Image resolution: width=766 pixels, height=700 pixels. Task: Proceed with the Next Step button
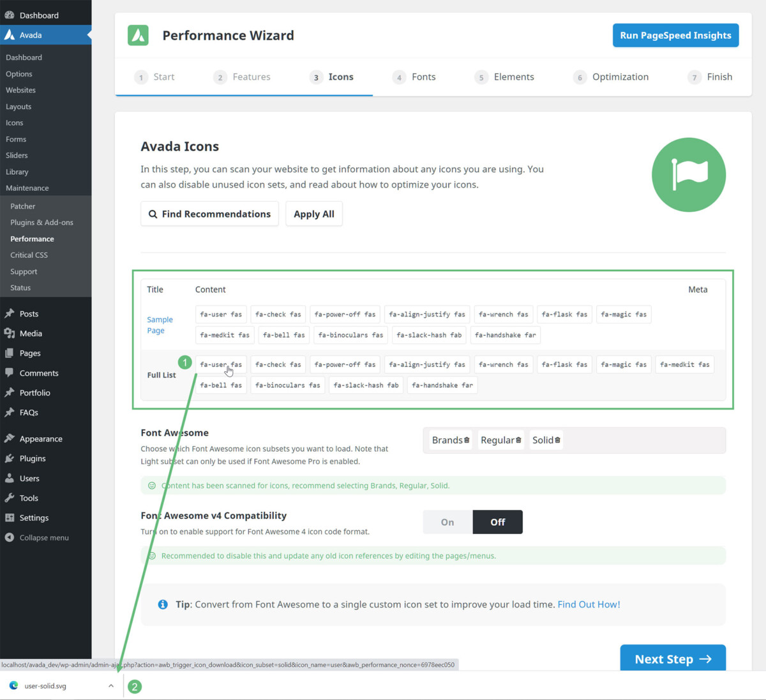click(x=672, y=659)
